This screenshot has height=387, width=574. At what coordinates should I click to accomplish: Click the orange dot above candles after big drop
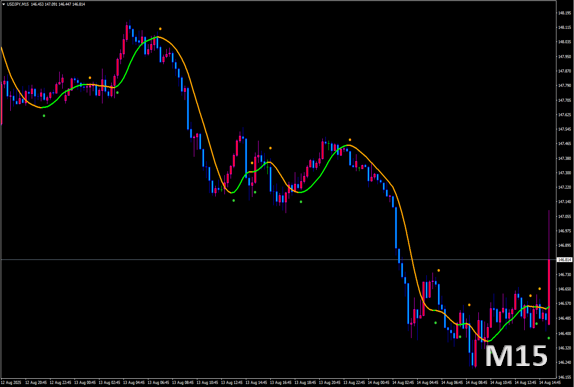pyautogui.click(x=439, y=271)
